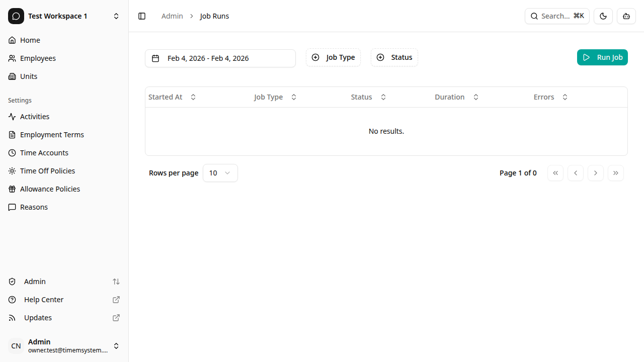Toggle the sidebar collapse icon
The height and width of the screenshot is (362, 644).
tap(142, 16)
